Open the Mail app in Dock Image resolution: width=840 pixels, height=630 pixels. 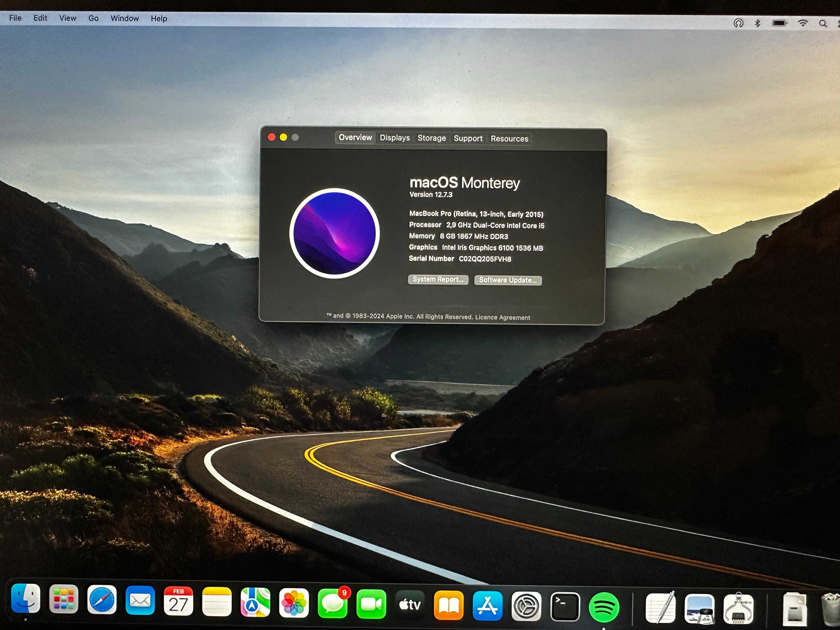coord(140,601)
